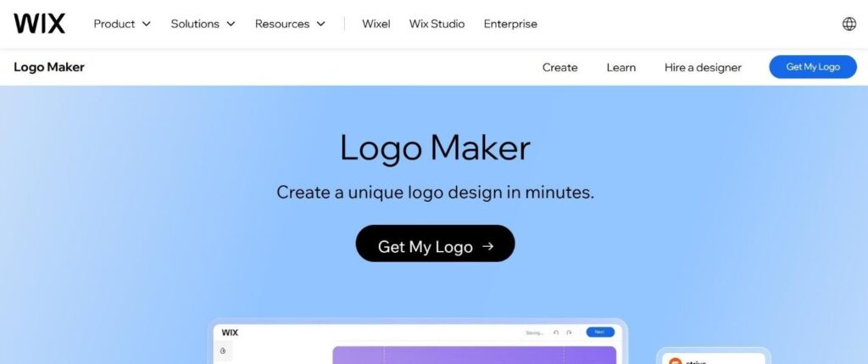Open the Enterprise page
Image resolution: width=868 pixels, height=364 pixels.
click(x=510, y=24)
